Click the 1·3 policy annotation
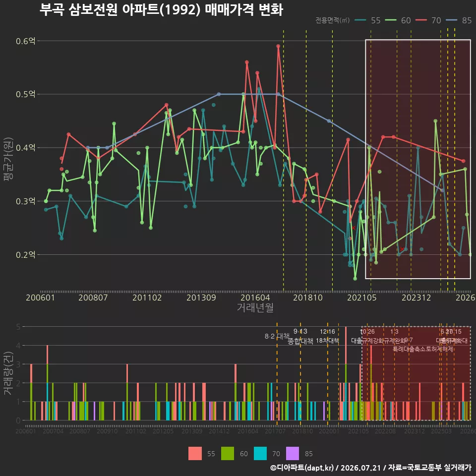The height and width of the screenshot is (476, 476). (x=394, y=332)
